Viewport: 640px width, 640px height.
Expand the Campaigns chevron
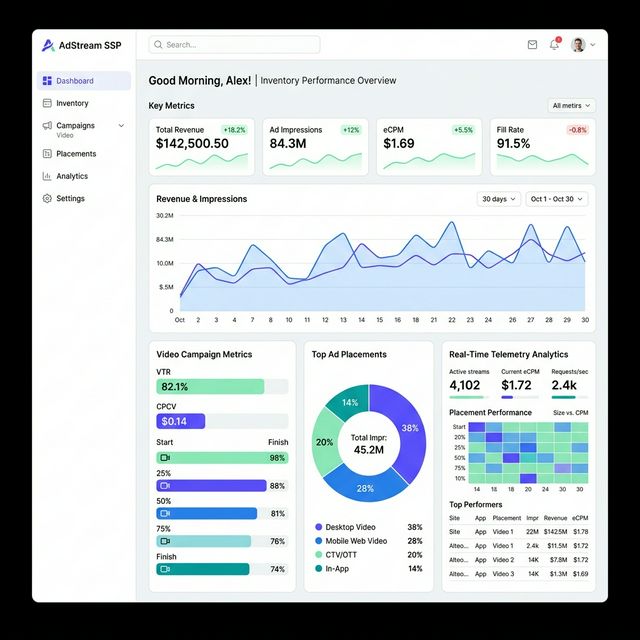pos(121,126)
